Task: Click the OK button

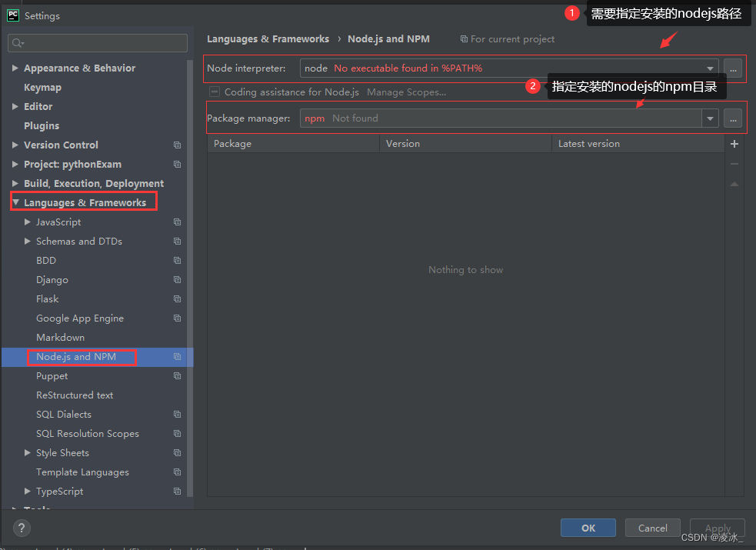Action: pyautogui.click(x=588, y=528)
